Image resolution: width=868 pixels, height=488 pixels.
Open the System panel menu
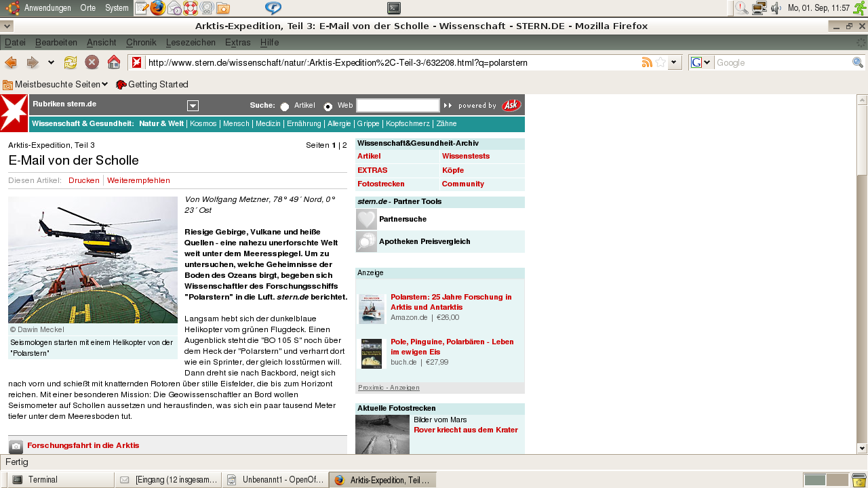tap(117, 8)
